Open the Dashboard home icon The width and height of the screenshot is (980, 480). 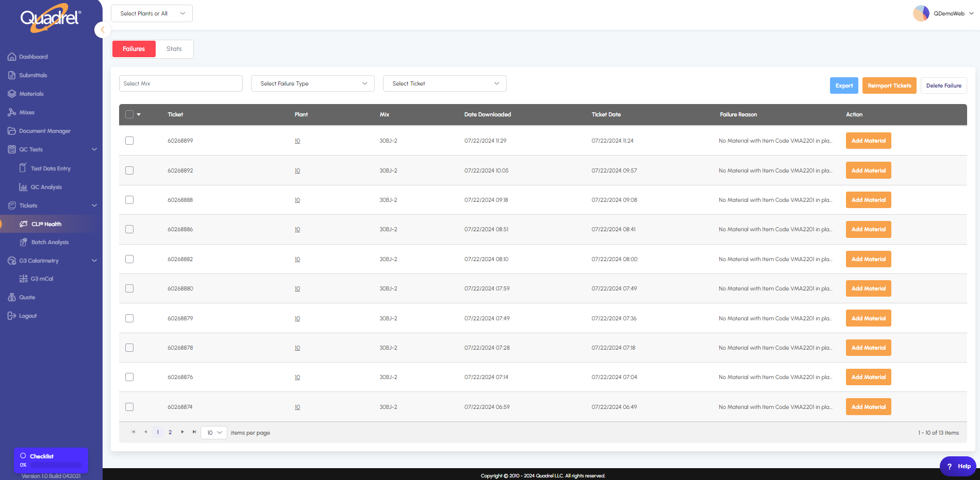tap(12, 57)
